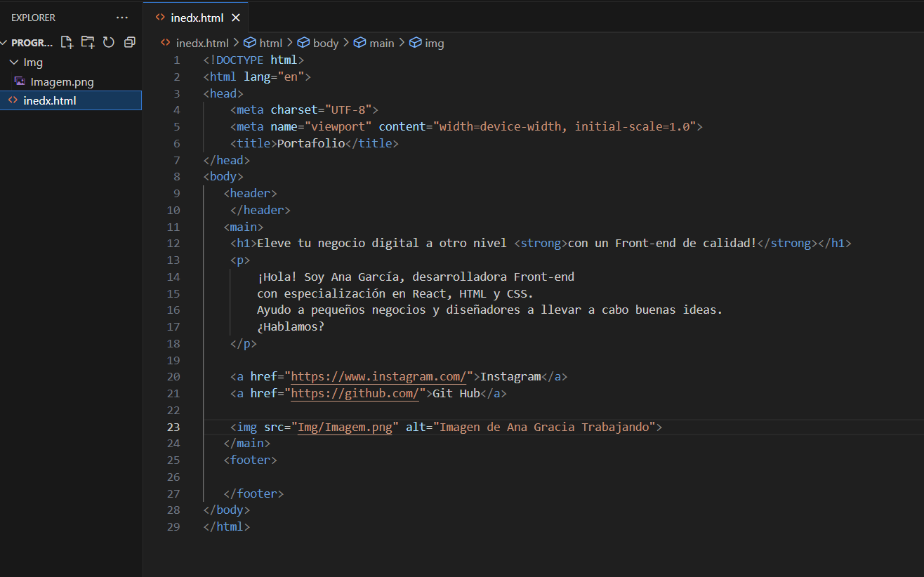Image resolution: width=924 pixels, height=577 pixels.
Task: Click the Instagram anchor text on line 20
Action: point(510,377)
